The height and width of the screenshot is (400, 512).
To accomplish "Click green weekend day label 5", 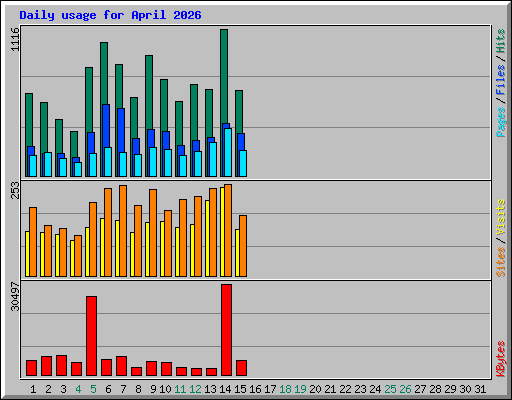I will tap(93, 389).
